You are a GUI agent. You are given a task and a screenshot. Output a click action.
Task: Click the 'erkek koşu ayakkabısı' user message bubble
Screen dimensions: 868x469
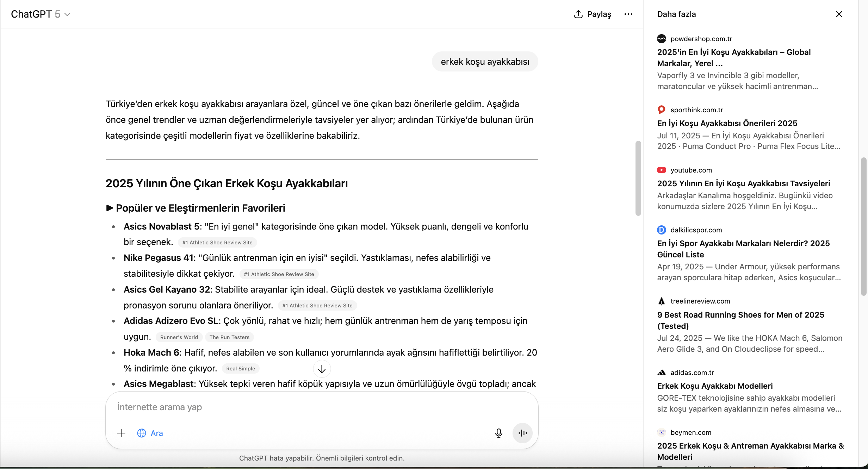[x=485, y=62]
